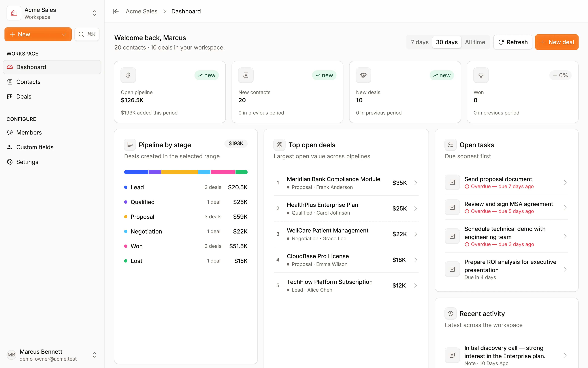
Task: Collapse sidebar with the arrow icon
Action: (x=116, y=11)
